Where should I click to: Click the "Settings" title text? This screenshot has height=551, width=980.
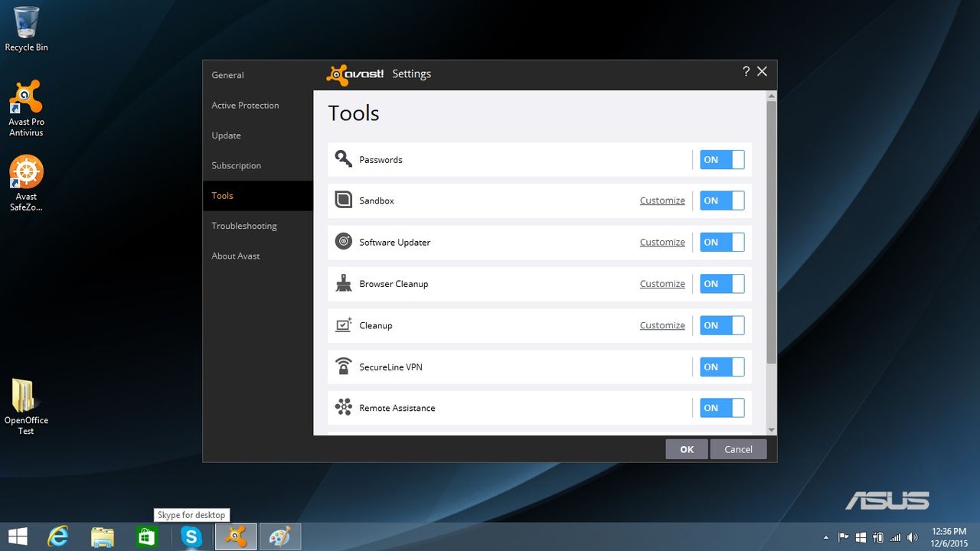coord(411,74)
